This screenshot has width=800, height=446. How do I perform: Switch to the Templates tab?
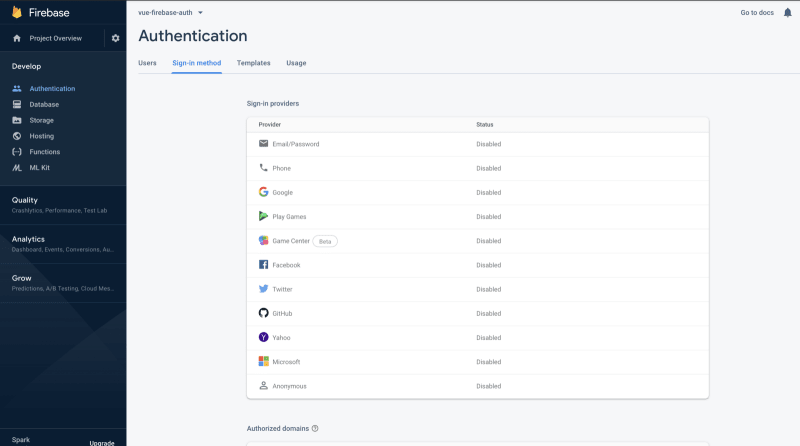(254, 63)
